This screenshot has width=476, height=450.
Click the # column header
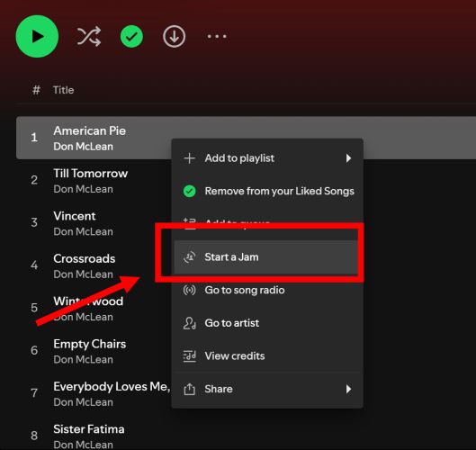[x=36, y=90]
